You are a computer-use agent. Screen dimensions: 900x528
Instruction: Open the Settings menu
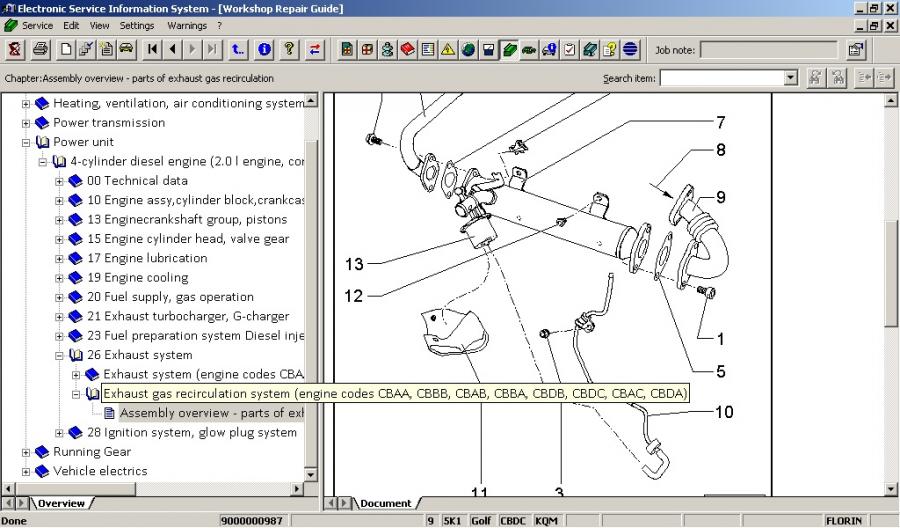tap(137, 25)
